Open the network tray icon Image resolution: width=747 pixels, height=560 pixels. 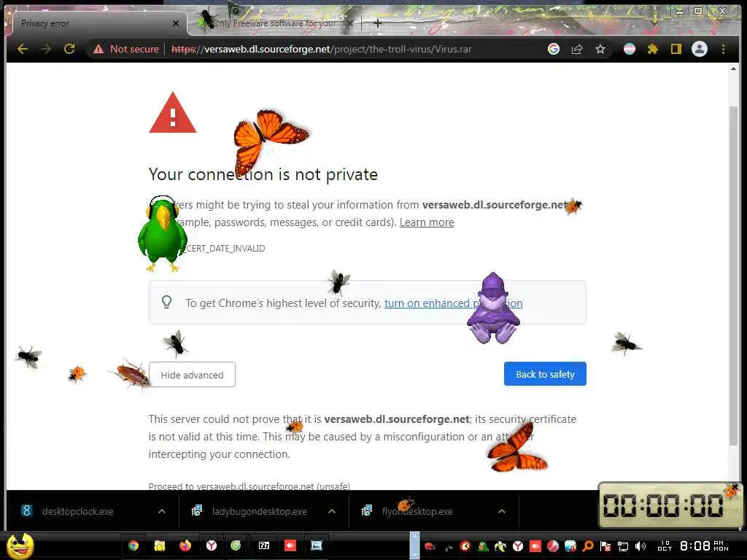pos(623,546)
